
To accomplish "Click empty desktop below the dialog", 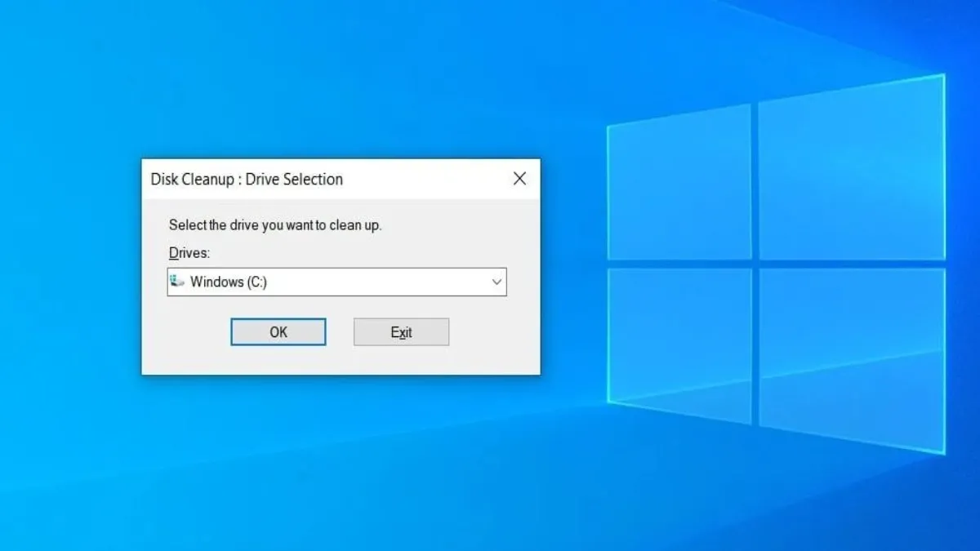I will click(327, 457).
